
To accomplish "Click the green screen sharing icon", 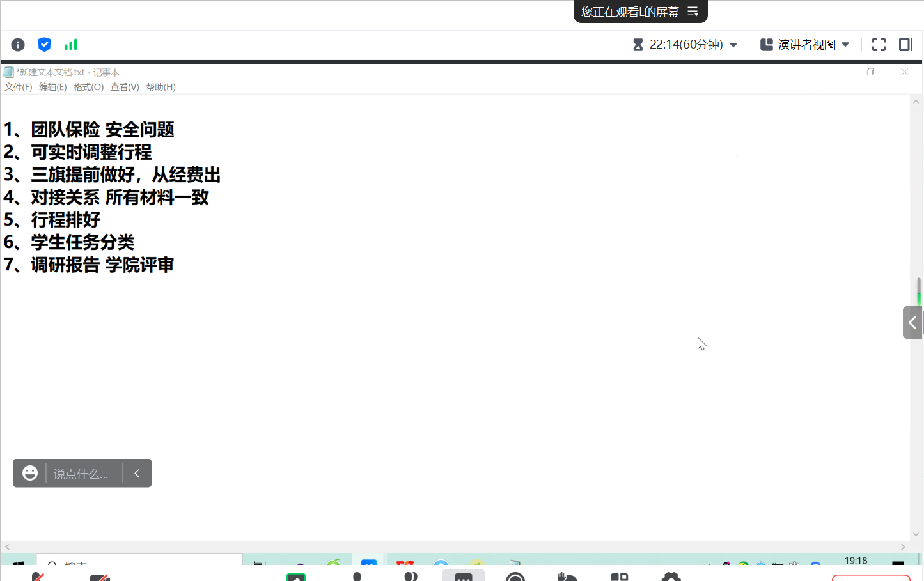I will coord(295,576).
